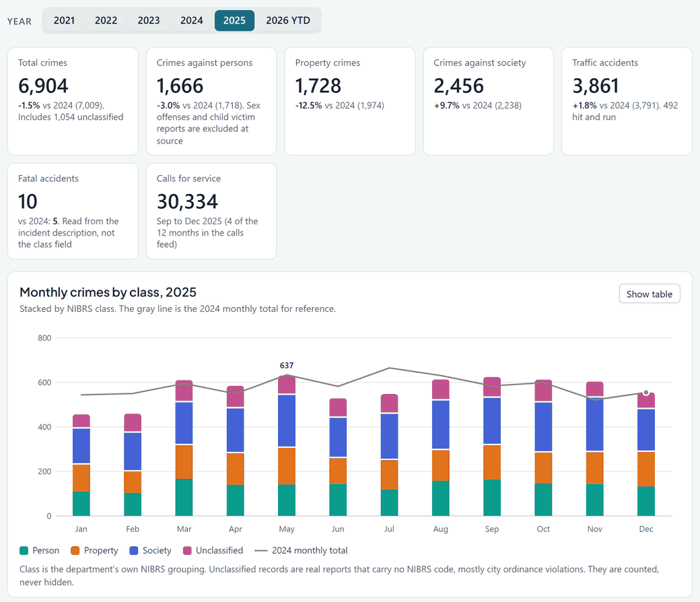Click the Jul stacked bar
Image resolution: width=700 pixels, height=602 pixels.
point(389,455)
